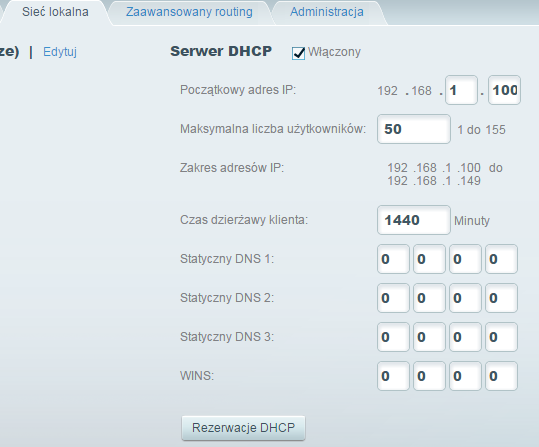Click the Statyczny DNS 3 label
Screen dimensions: 539x447
(227, 337)
